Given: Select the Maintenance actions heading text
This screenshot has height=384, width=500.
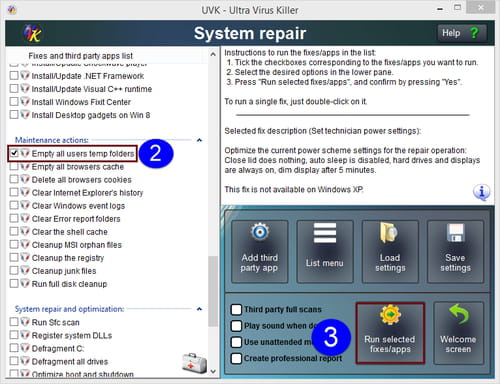Looking at the screenshot, I should 52,140.
